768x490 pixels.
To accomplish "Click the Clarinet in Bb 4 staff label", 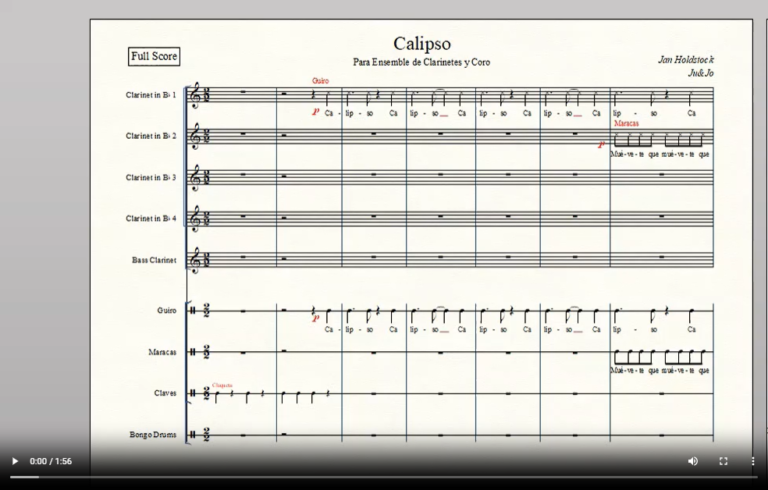I will click(x=150, y=218).
